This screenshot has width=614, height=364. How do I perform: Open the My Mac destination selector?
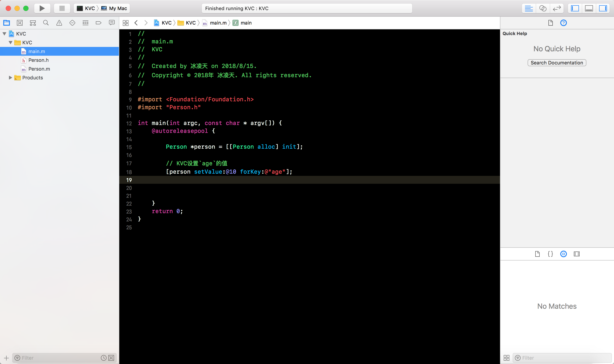(114, 8)
